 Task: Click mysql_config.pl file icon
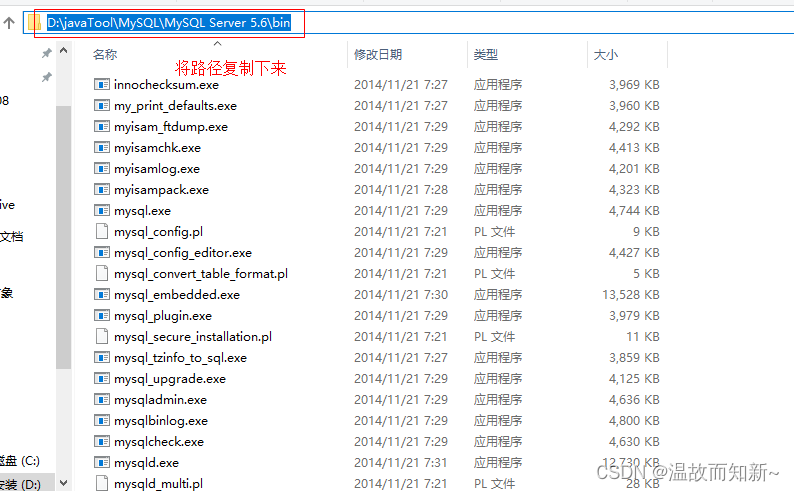click(x=102, y=231)
